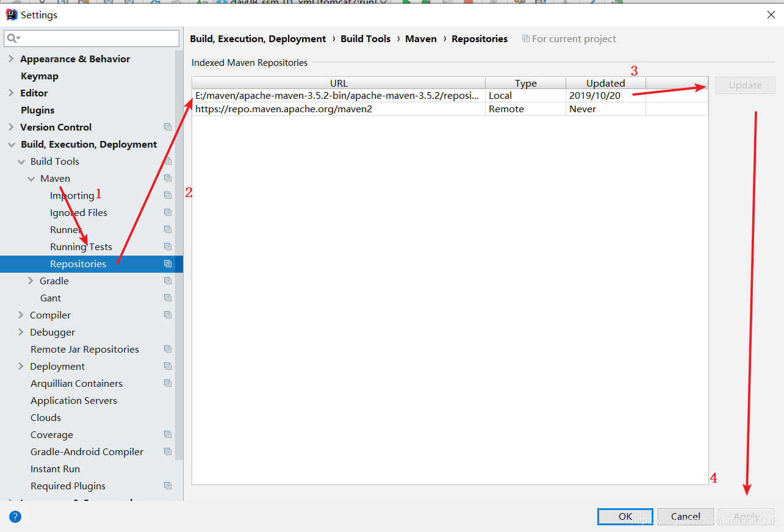The image size is (784, 532).
Task: Click the Update button
Action: 746,85
